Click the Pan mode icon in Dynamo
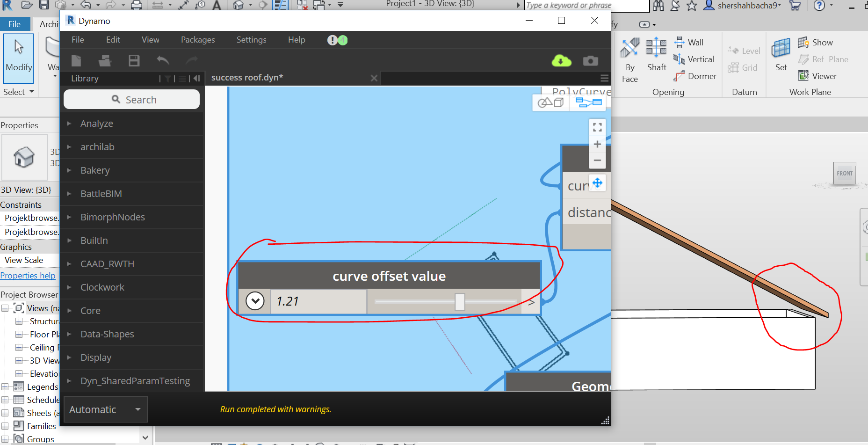868x445 pixels. 597,183
